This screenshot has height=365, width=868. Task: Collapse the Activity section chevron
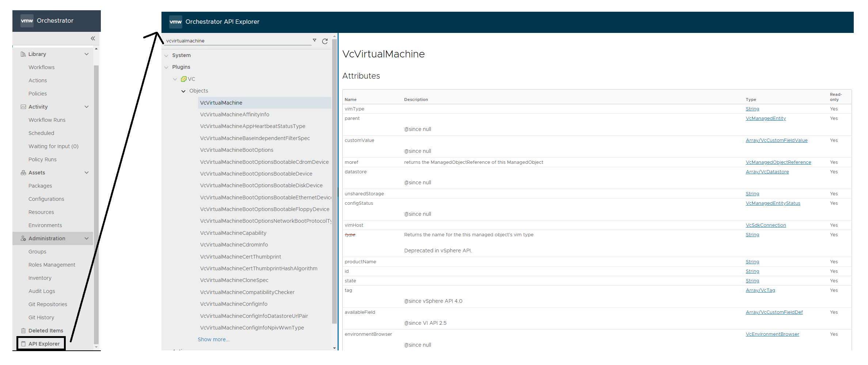(x=87, y=107)
